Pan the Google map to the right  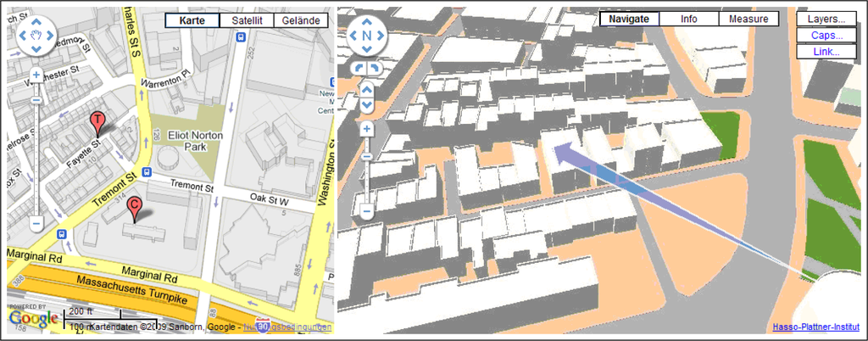coord(49,36)
